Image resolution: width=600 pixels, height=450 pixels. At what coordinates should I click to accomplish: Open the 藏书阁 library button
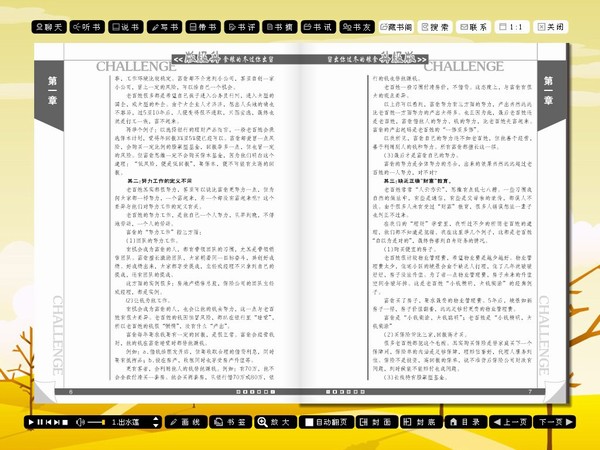pos(396,27)
